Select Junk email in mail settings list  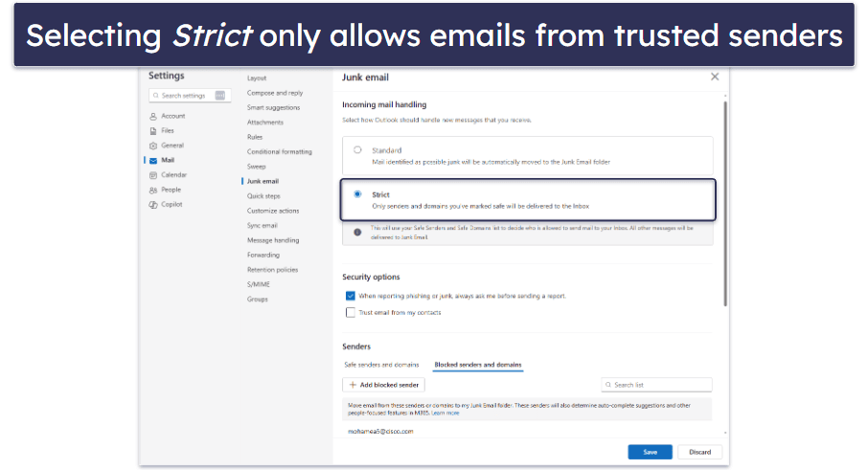263,181
